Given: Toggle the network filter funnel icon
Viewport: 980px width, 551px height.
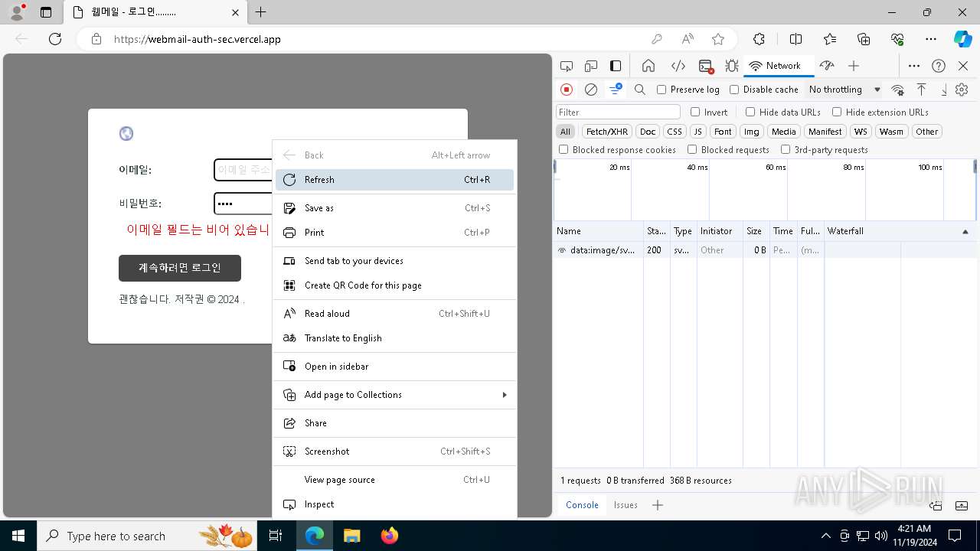Looking at the screenshot, I should click(616, 90).
